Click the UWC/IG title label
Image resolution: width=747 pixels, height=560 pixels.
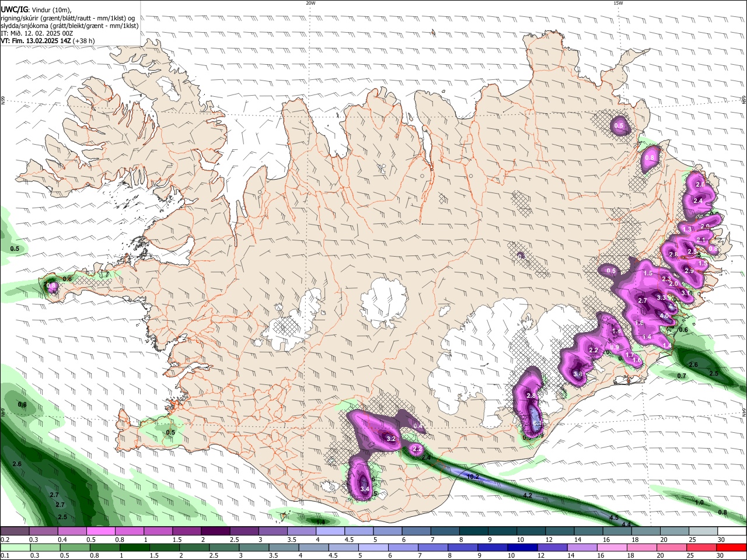tap(13, 9)
